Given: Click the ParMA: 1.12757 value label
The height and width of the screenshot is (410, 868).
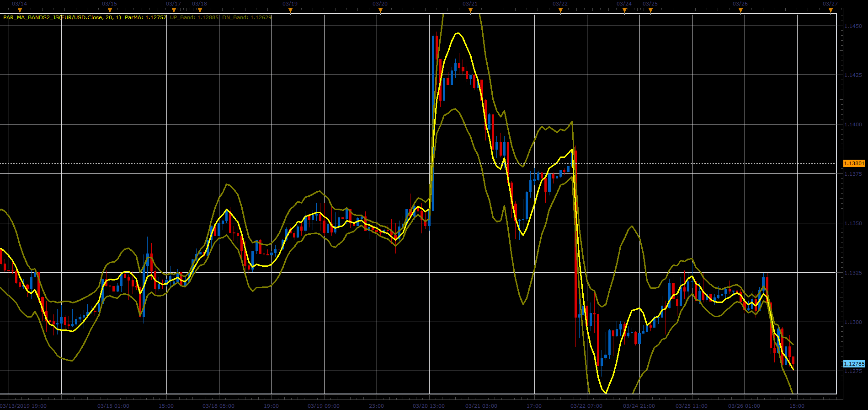Looking at the screenshot, I should pos(145,17).
